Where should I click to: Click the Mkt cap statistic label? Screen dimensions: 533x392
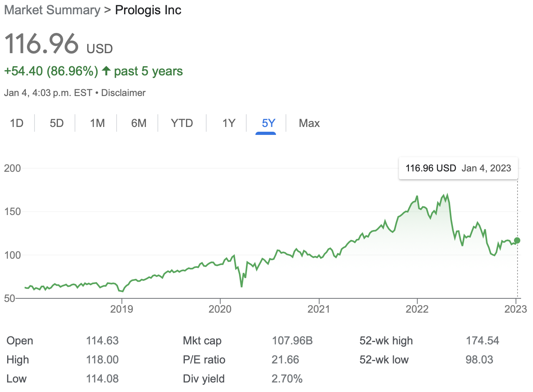point(202,341)
